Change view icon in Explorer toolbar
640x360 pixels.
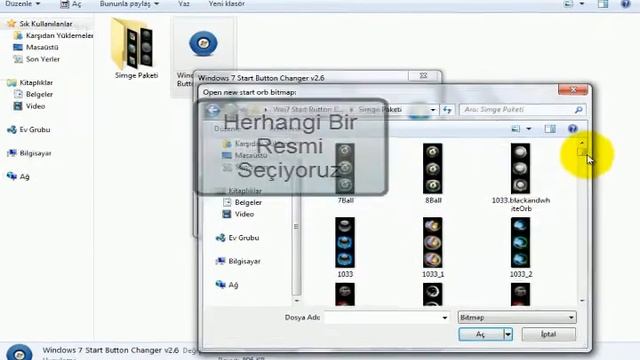569,4
